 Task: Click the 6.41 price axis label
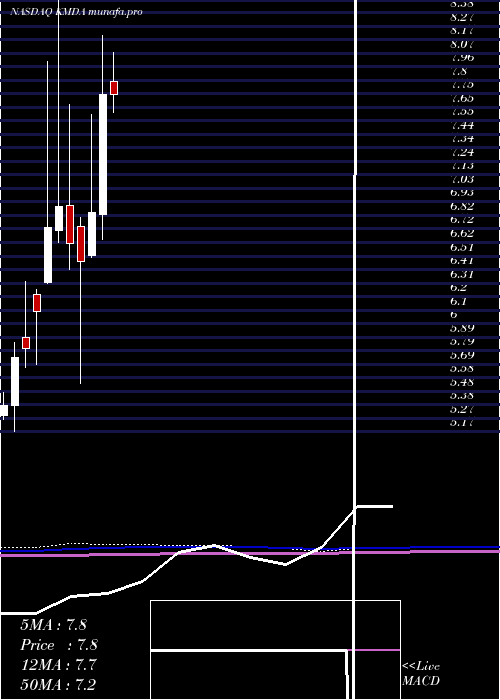click(x=462, y=260)
